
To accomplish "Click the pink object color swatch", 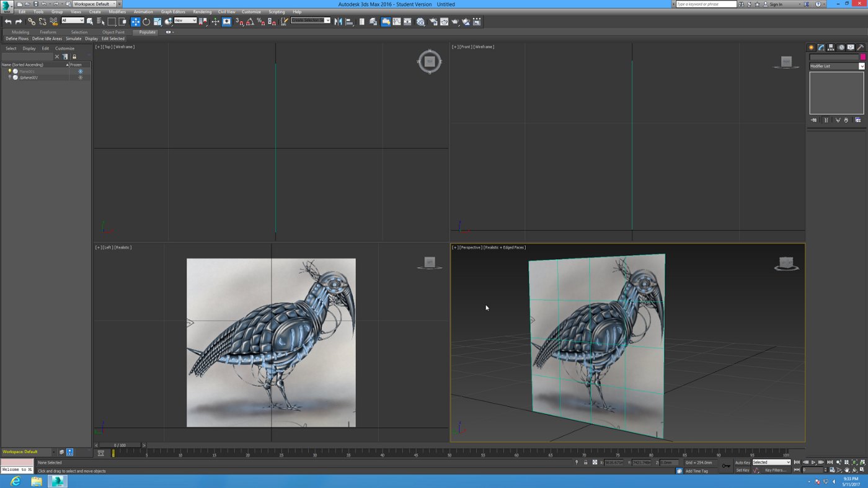I will click(x=862, y=57).
